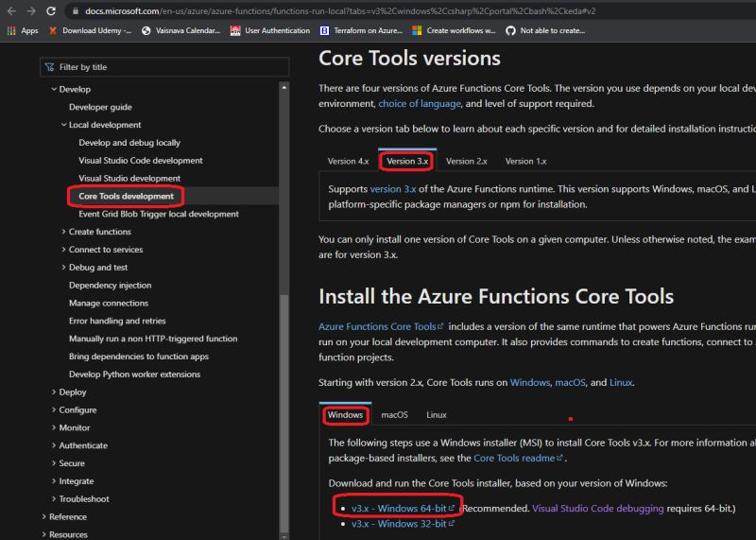Screen dimensions: 756x540
Task: Select Core Tools development item
Action: (126, 197)
